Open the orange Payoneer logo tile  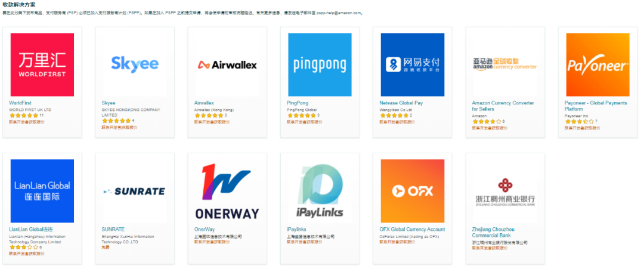click(598, 65)
